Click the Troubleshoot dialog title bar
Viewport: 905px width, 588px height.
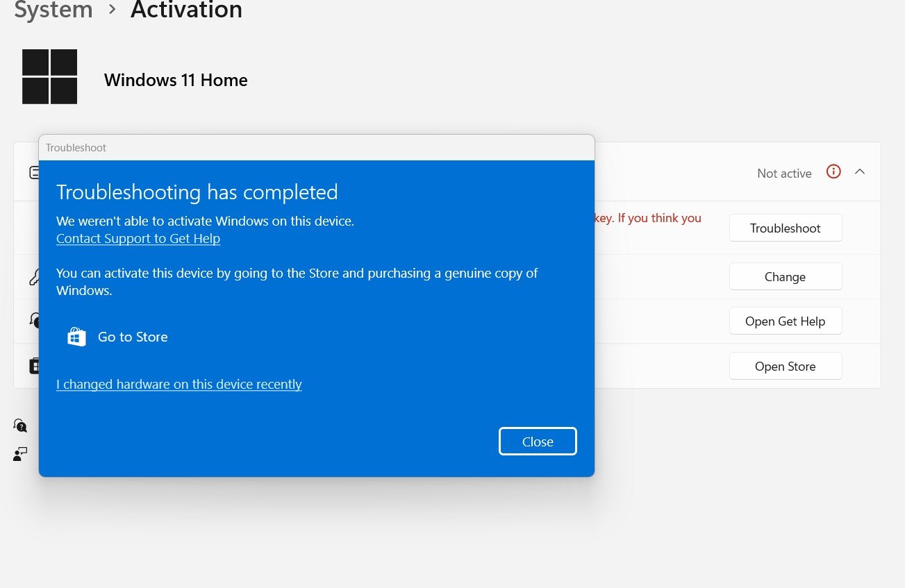(317, 148)
